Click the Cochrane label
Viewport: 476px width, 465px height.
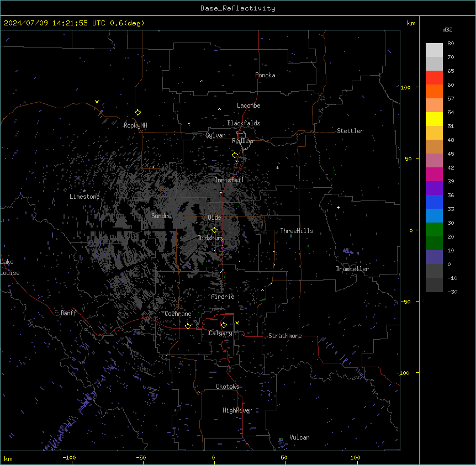pos(178,314)
